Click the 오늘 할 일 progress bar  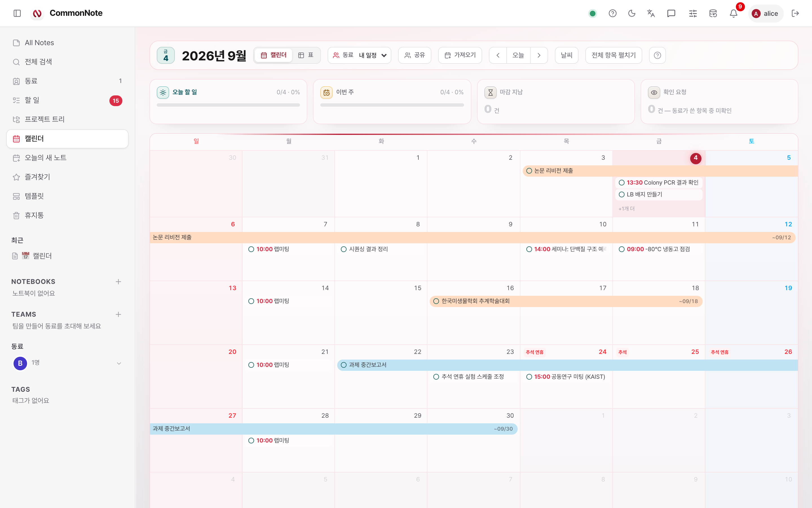(228, 105)
